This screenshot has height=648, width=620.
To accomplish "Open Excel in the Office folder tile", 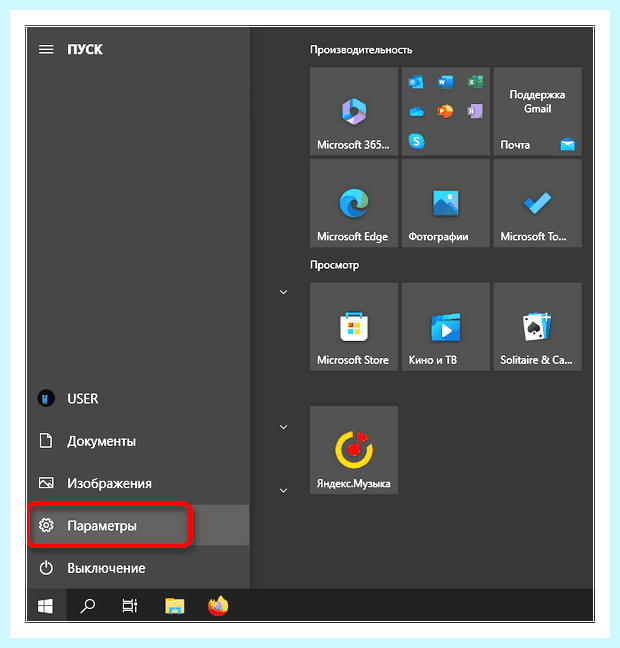I will click(x=475, y=82).
